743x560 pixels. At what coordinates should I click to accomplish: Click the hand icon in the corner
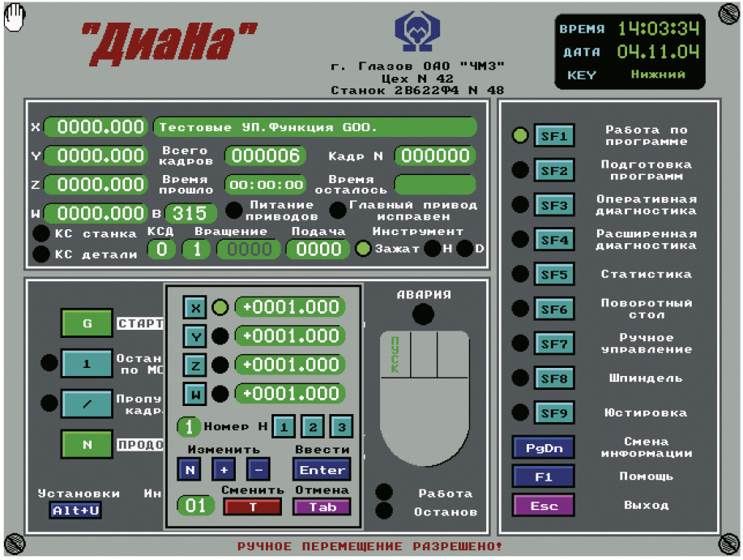(x=15, y=18)
